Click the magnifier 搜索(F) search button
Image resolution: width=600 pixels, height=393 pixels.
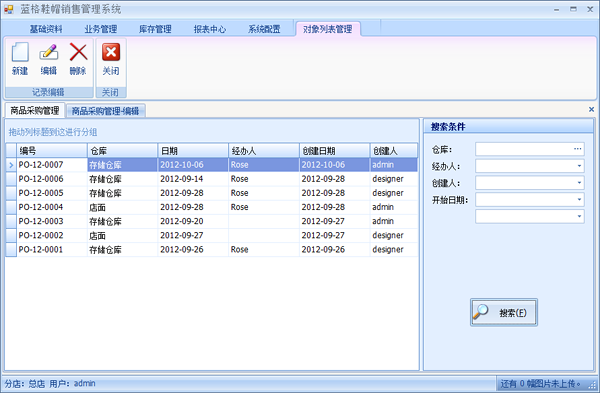504,312
